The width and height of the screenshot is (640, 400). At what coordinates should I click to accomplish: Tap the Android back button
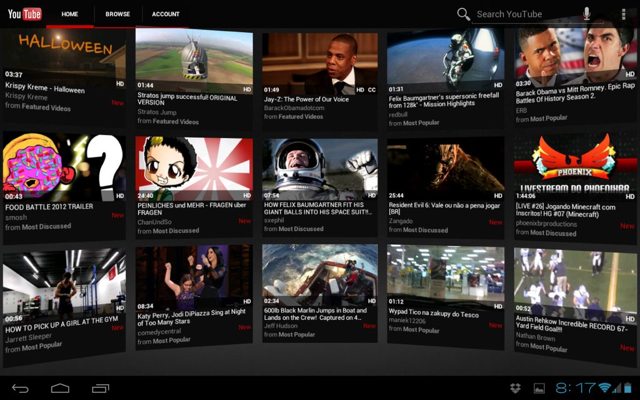(20, 388)
